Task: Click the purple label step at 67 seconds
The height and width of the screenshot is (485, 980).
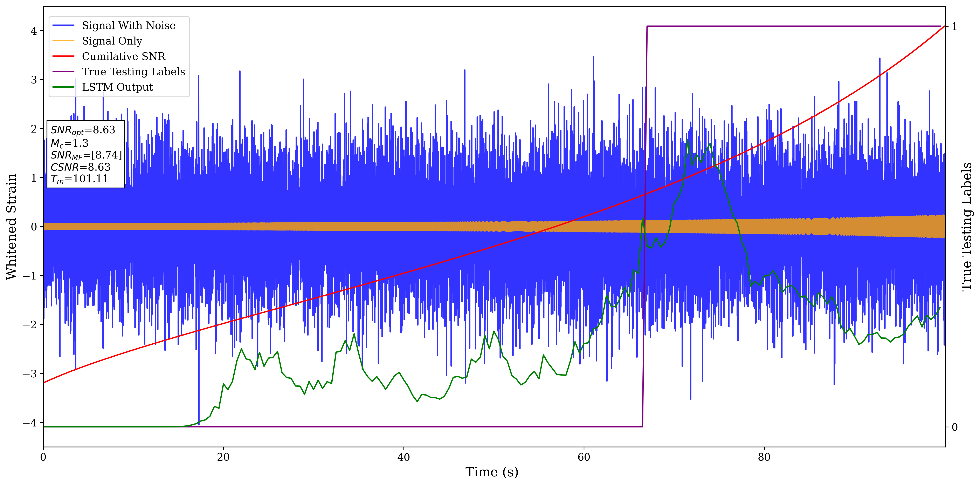Action: click(x=645, y=227)
